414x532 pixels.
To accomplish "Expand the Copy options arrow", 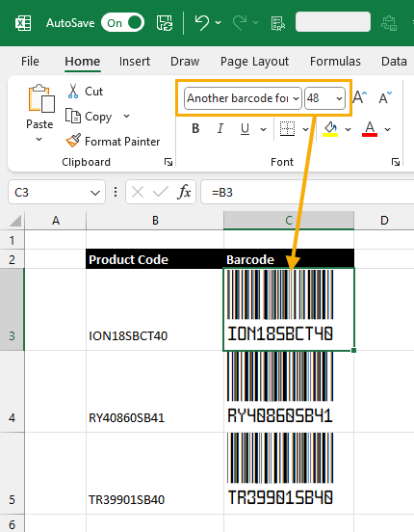I will tap(126, 116).
